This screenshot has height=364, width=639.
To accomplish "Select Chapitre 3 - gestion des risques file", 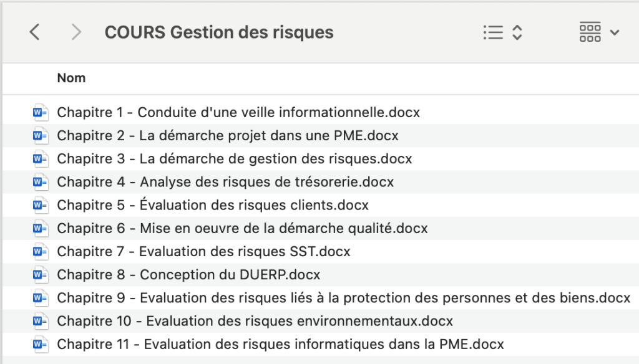I will tap(321, 158).
